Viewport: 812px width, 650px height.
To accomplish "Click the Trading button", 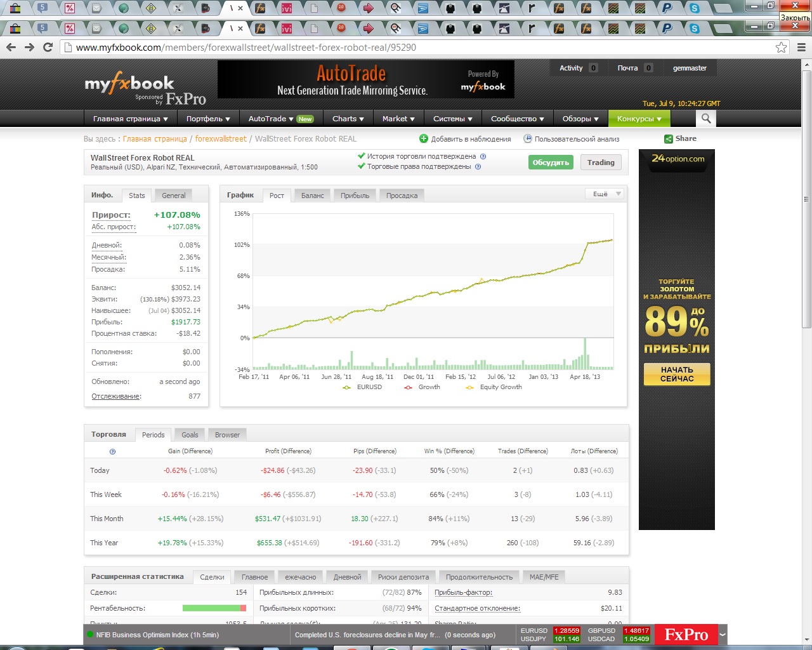I will coord(601,162).
